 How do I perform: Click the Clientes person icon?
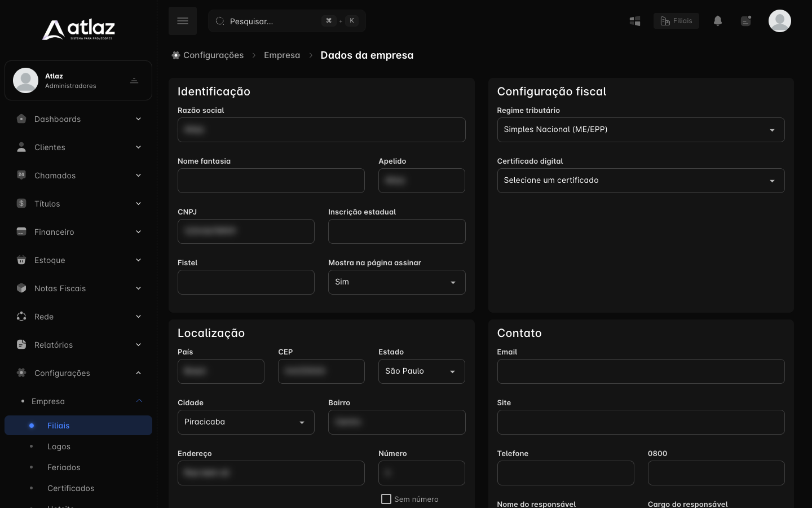[21, 147]
